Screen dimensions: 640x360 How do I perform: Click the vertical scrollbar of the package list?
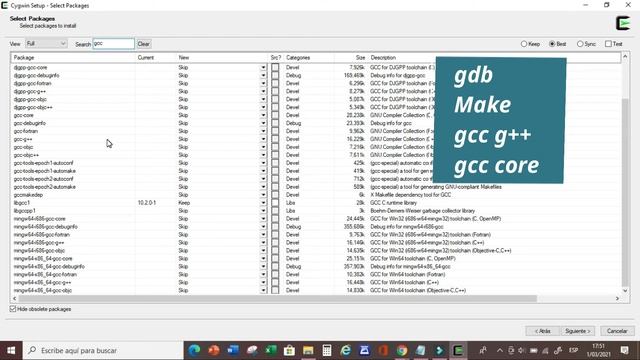[625, 192]
